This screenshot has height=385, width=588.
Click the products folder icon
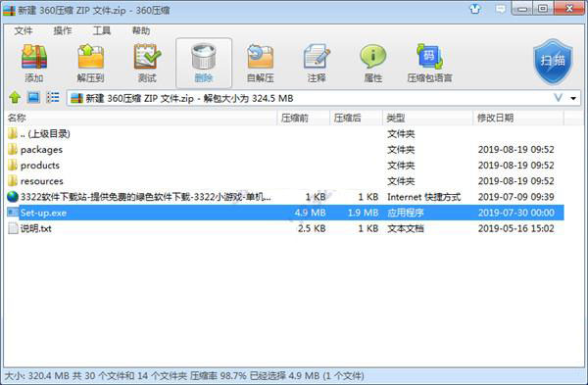click(x=13, y=166)
